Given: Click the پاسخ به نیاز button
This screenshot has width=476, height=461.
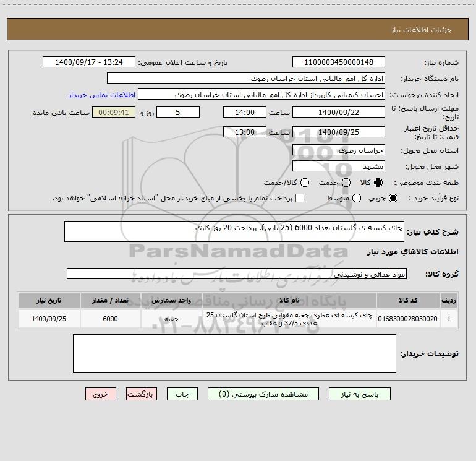Looking at the screenshot, I should [360, 394].
